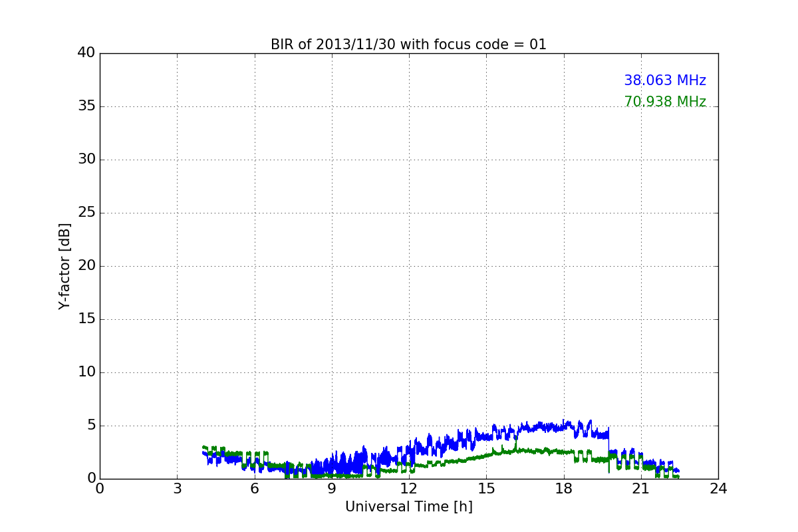Click the y-axis tick label '20'
Viewport: 798px width, 532px height.
coord(86,266)
